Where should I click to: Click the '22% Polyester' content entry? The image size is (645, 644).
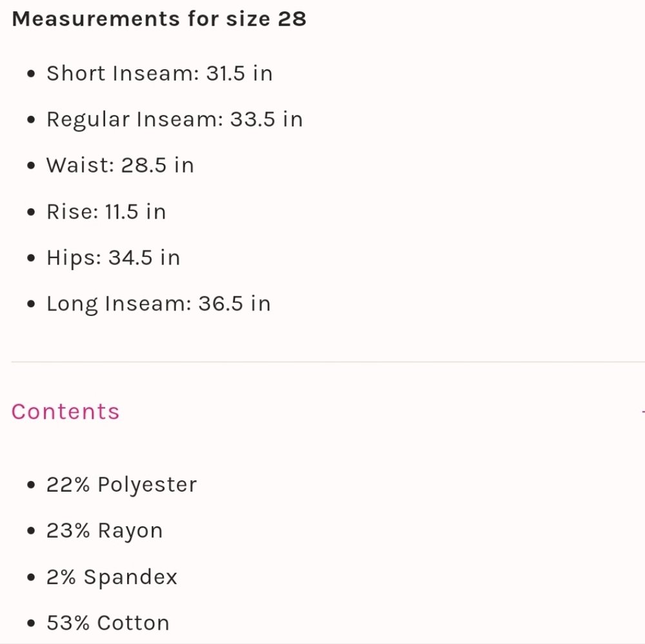[122, 485]
